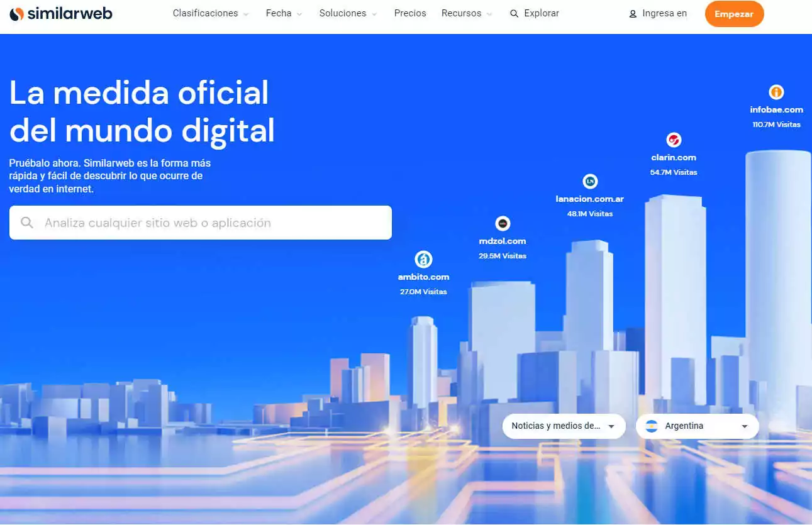Click the clarin.com site icon
Image resolution: width=812 pixels, height=525 pixels.
674,140
